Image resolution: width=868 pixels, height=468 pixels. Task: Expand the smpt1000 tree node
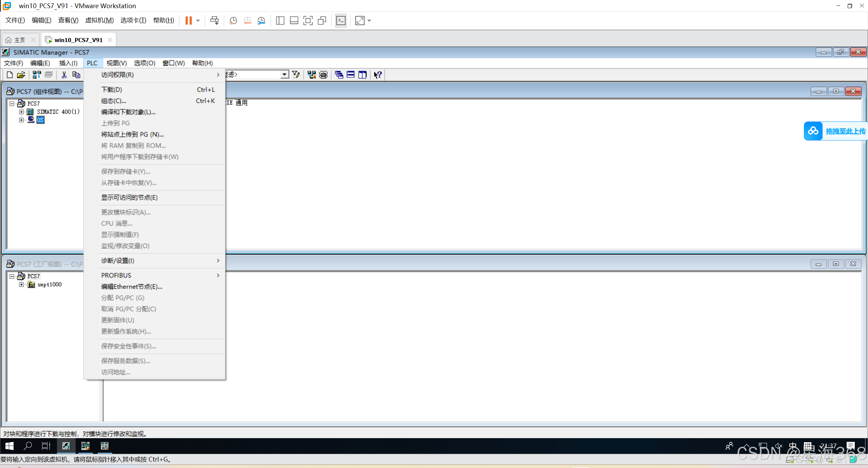coord(21,285)
